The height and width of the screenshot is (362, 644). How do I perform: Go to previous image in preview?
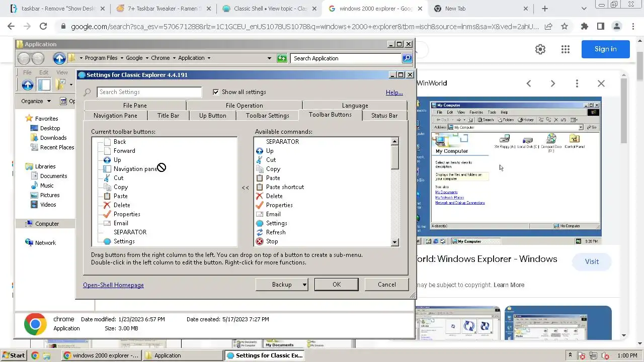[x=529, y=83]
